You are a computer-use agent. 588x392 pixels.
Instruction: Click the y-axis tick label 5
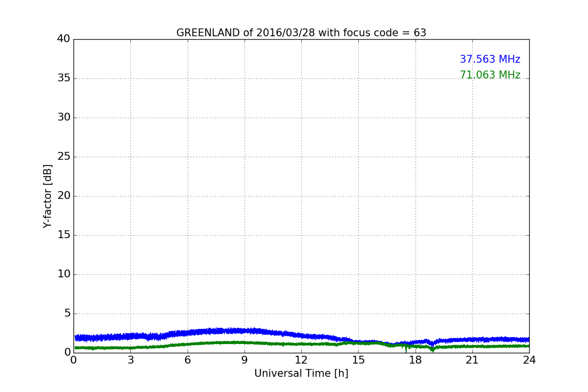pos(67,313)
